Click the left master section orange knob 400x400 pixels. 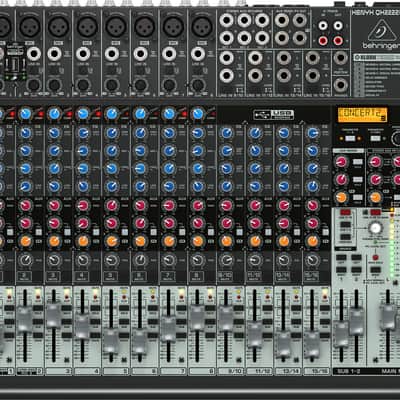[x=341, y=197]
